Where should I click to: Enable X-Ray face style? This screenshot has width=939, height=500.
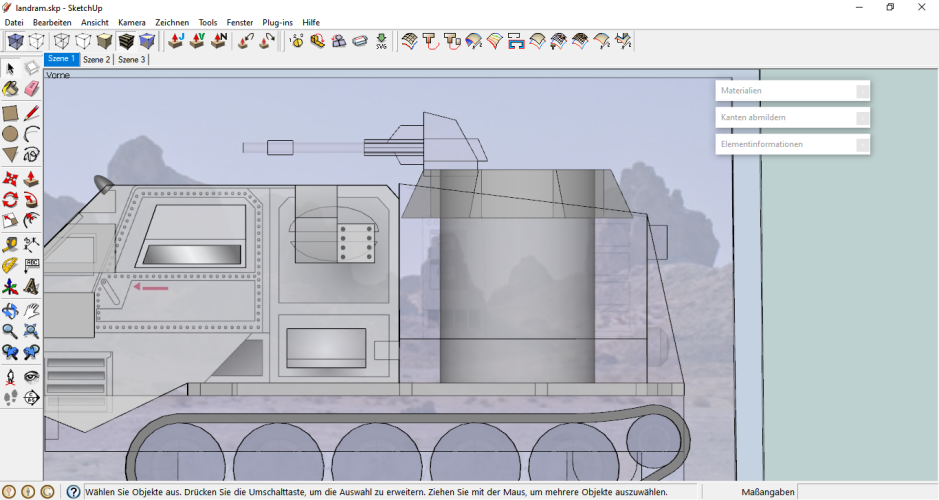click(x=16, y=41)
